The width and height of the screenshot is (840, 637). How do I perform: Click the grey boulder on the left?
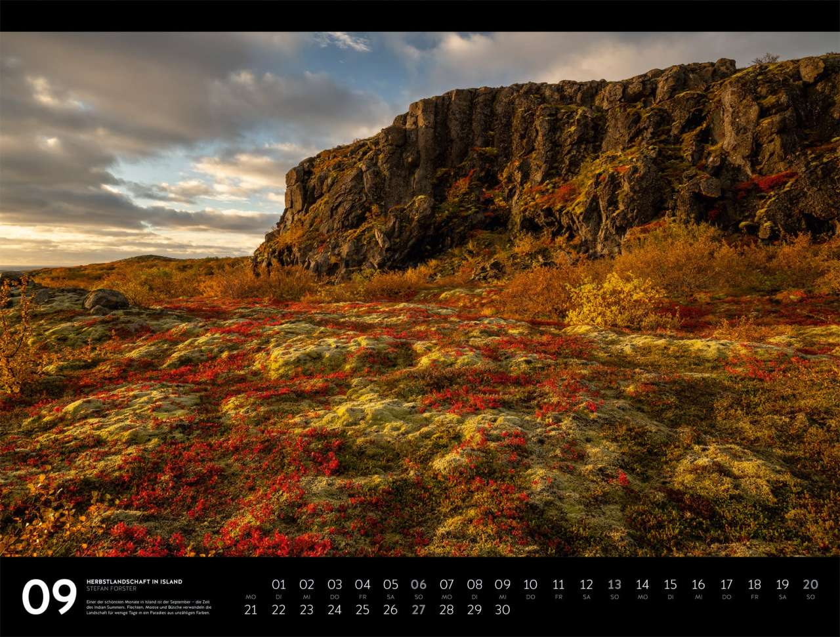click(x=106, y=299)
